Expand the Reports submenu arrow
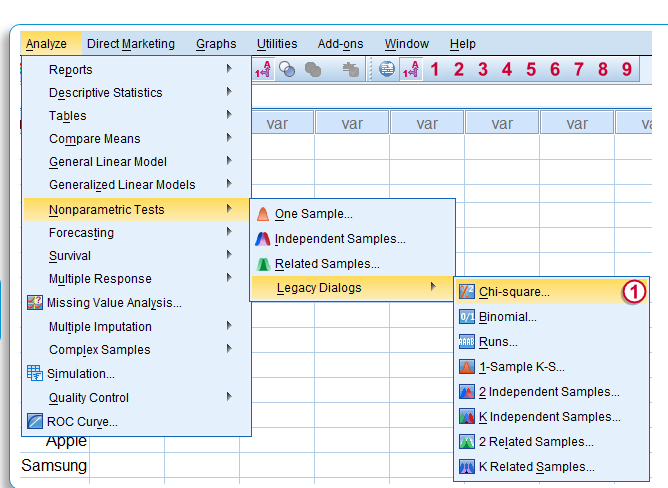 tap(229, 69)
